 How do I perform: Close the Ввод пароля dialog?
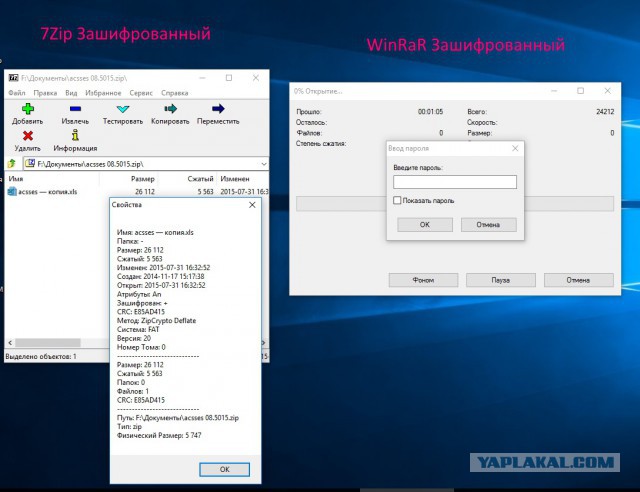pyautogui.click(x=515, y=148)
